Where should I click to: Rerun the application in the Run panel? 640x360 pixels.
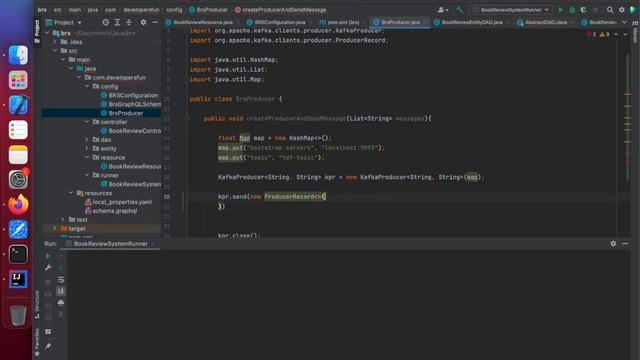pos(48,256)
